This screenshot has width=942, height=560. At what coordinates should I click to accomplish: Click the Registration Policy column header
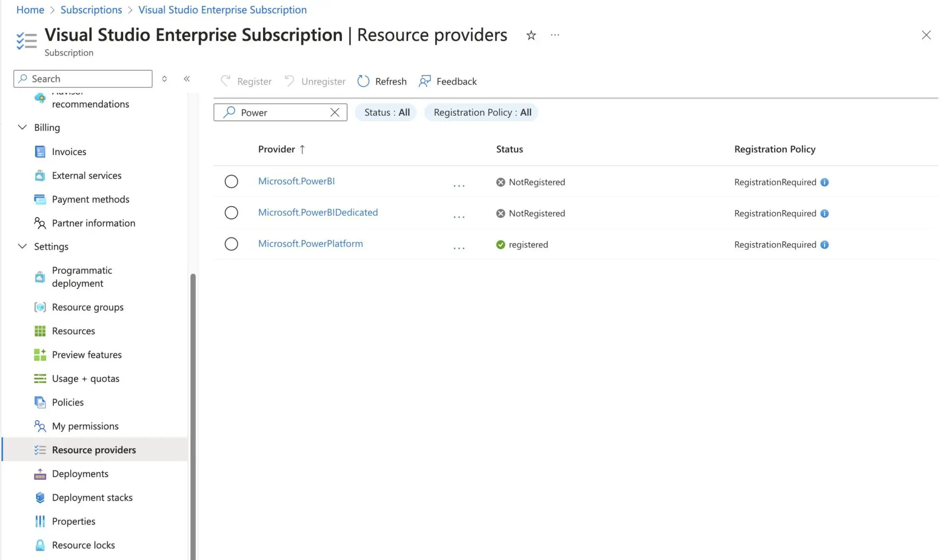click(x=775, y=149)
